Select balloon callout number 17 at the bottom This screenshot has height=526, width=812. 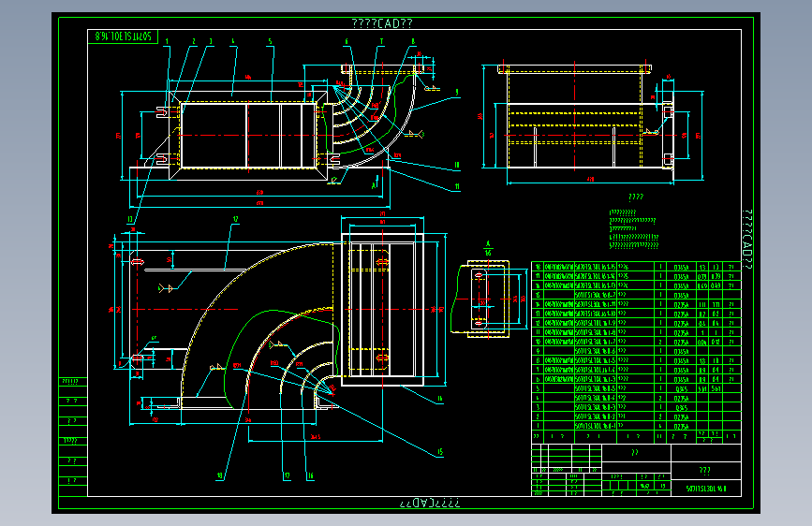click(x=287, y=475)
